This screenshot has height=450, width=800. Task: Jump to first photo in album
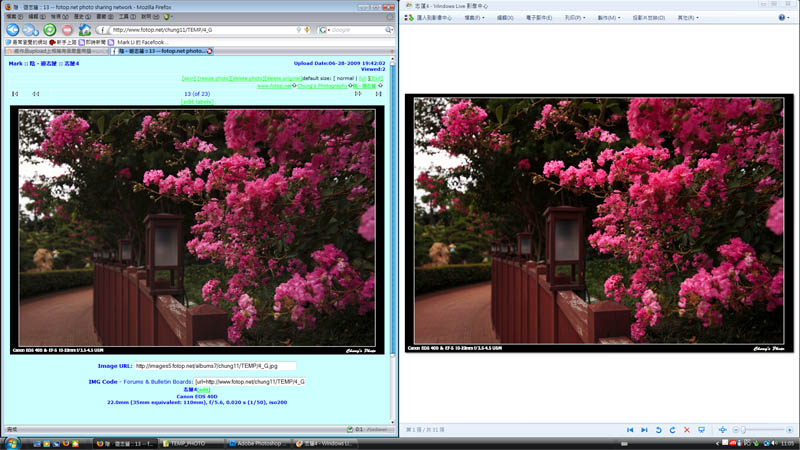coord(15,94)
